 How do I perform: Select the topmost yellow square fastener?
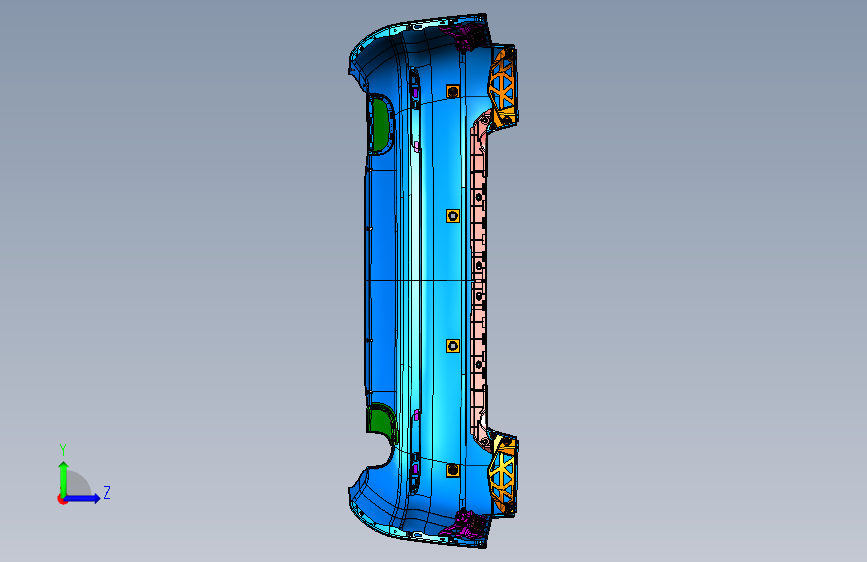[x=453, y=92]
